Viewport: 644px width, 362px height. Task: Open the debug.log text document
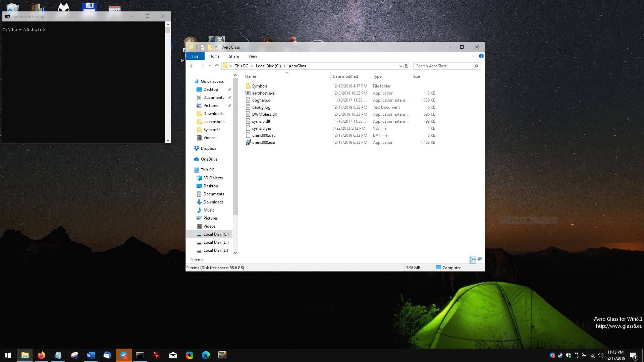(261, 107)
